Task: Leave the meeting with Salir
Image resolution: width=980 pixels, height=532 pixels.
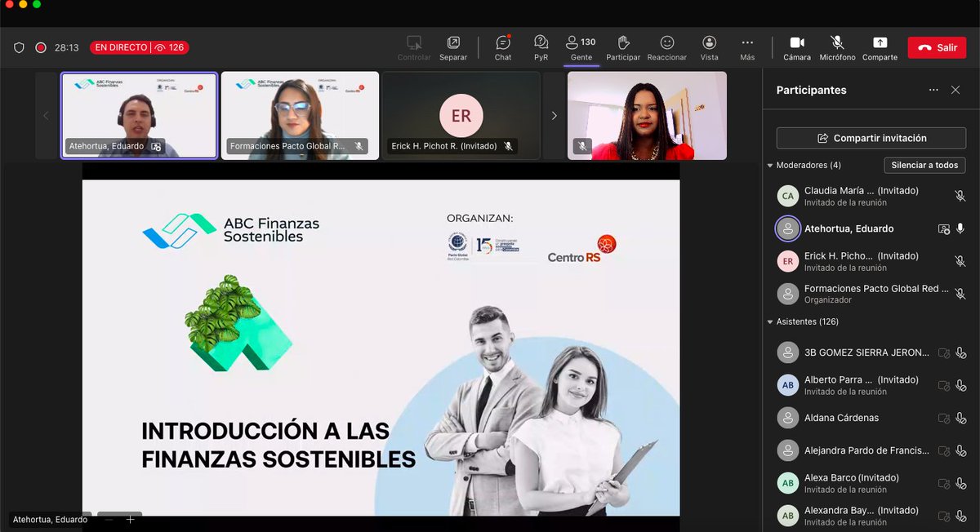Action: coord(937,47)
